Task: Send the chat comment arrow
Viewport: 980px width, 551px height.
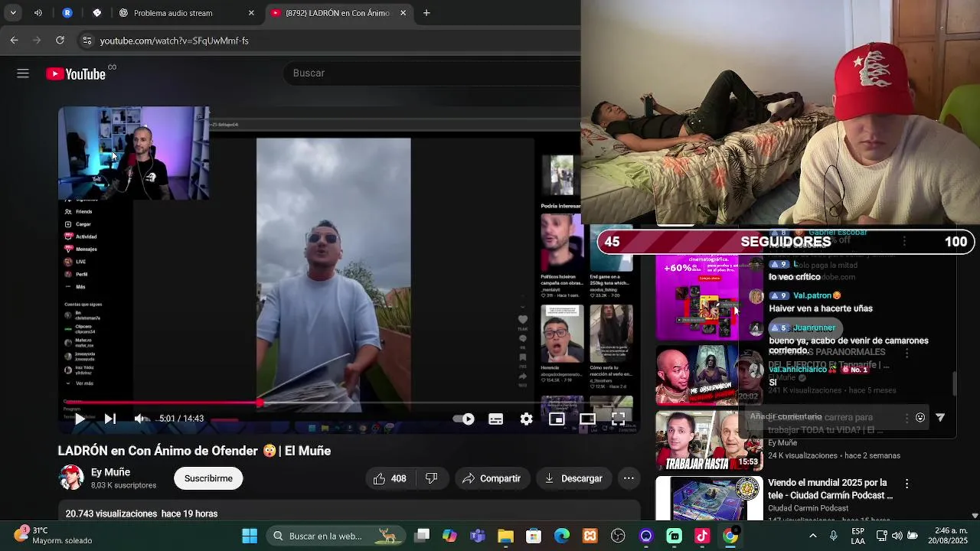Action: pos(940,418)
